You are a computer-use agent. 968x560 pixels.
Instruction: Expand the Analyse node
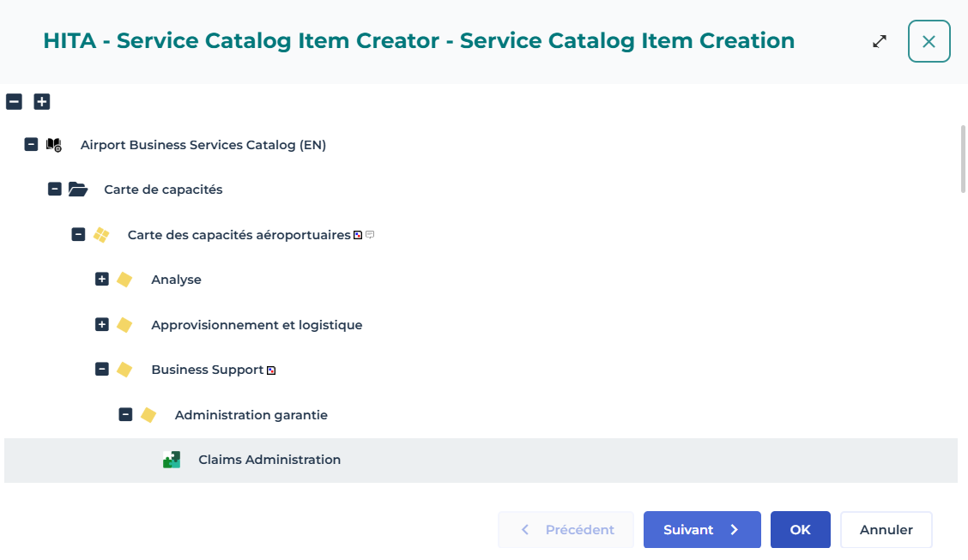pyautogui.click(x=102, y=280)
